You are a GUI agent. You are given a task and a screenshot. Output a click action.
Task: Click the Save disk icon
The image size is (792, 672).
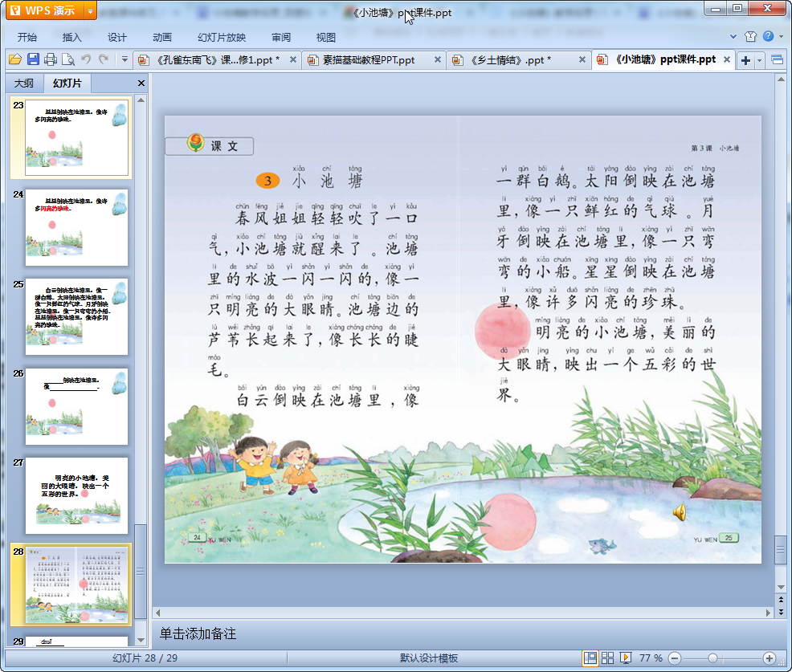[x=34, y=59]
